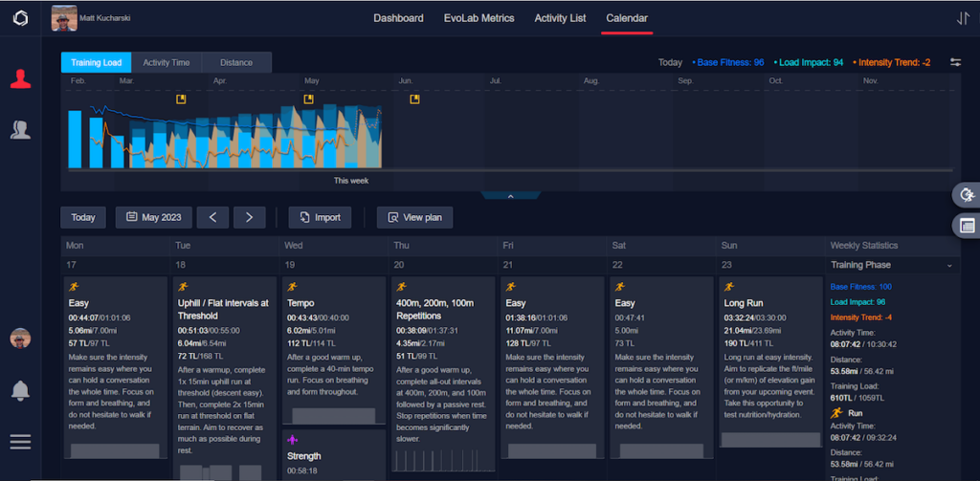980x481 pixels.
Task: Open the May 2023 month picker
Action: (154, 217)
